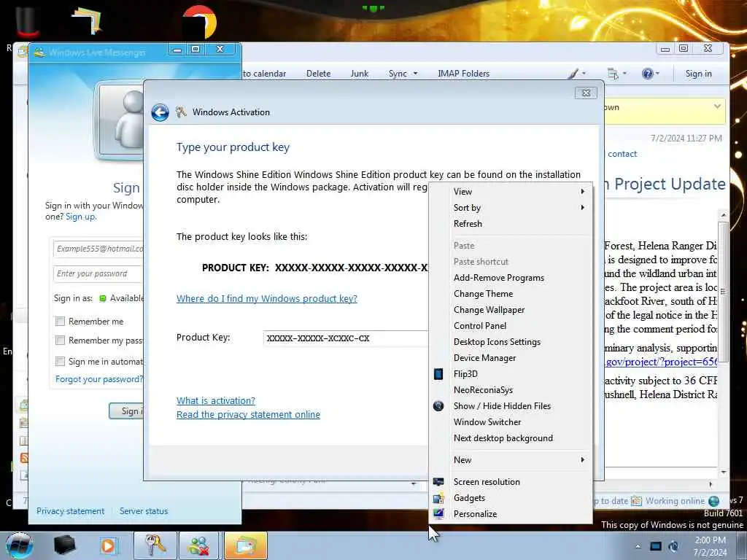Click the Messenger email address field
Screen dimensions: 747x560
coord(98,249)
